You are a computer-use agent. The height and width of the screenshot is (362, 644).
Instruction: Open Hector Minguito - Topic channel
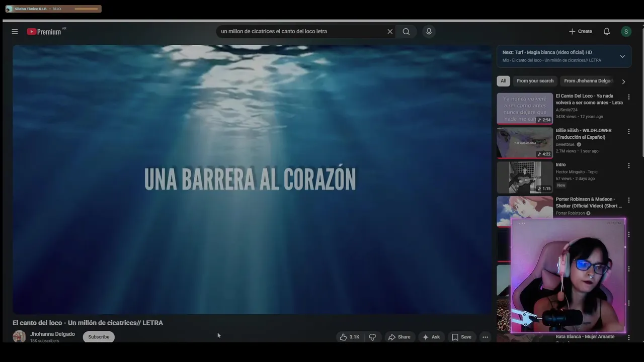[577, 172]
